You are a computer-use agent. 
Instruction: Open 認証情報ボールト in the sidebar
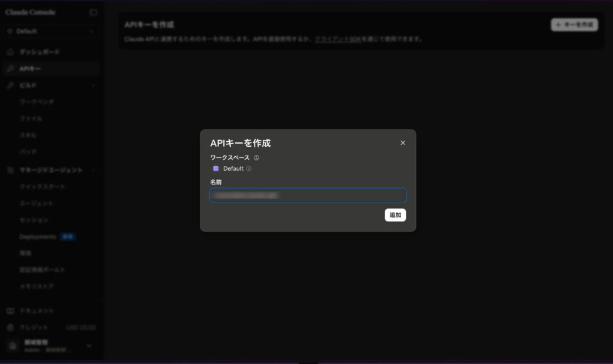click(x=43, y=270)
